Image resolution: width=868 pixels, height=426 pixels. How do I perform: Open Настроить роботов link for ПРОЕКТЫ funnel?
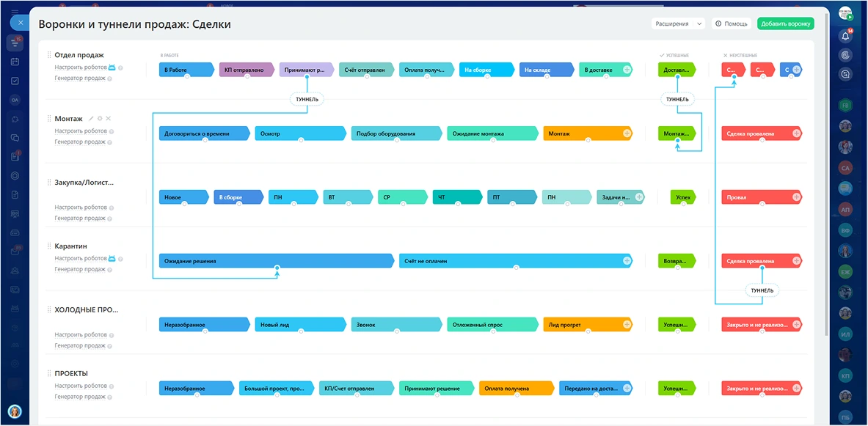point(81,386)
